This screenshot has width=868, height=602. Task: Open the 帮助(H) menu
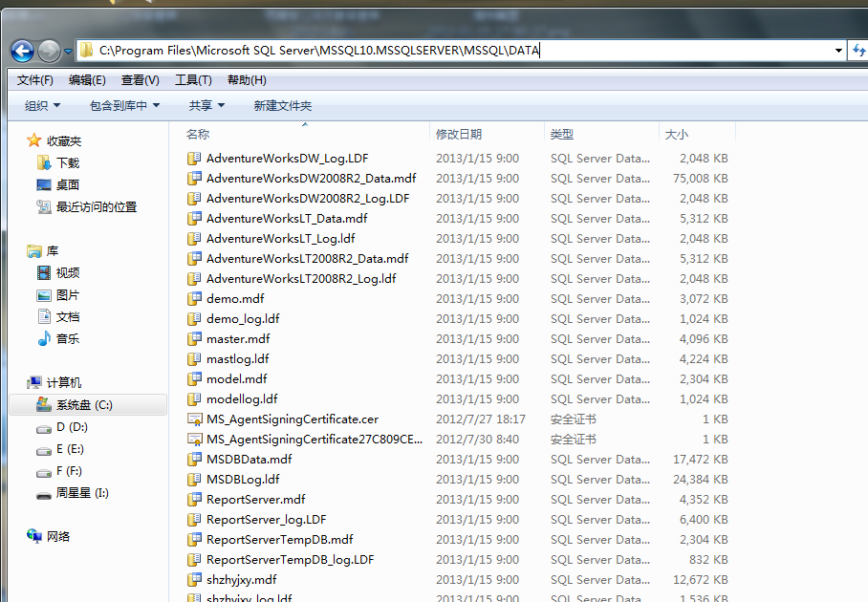tap(247, 80)
